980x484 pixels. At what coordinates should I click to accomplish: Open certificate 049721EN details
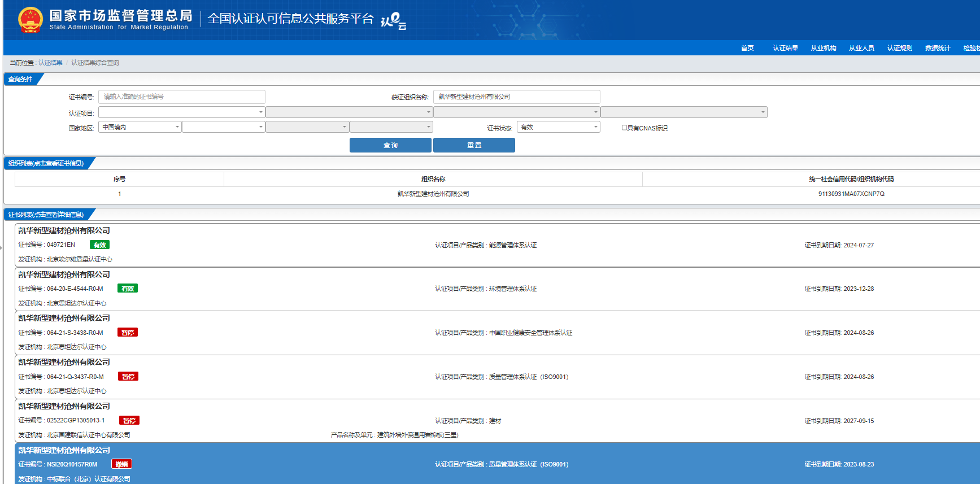click(x=497, y=245)
